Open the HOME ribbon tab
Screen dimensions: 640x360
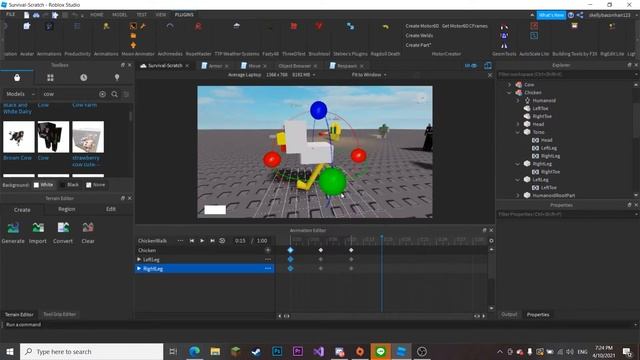(96, 15)
